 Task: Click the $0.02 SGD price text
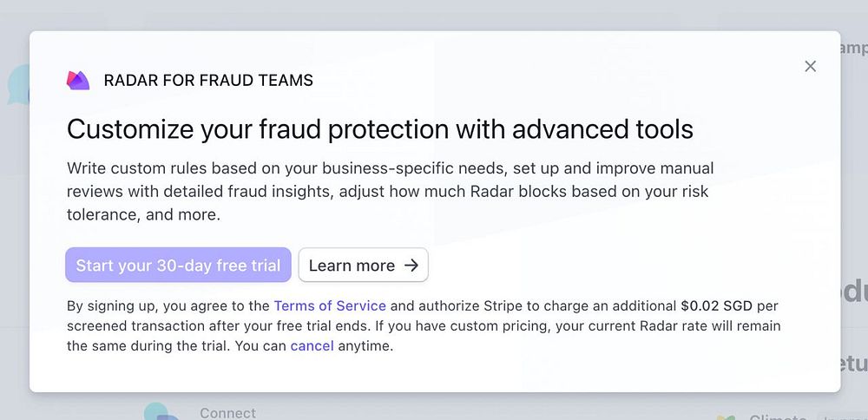pyautogui.click(x=716, y=305)
